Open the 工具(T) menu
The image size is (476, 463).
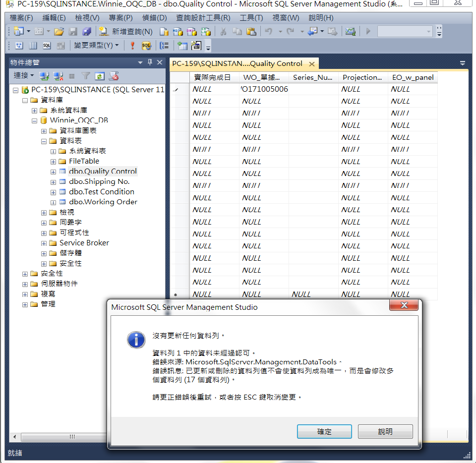[251, 17]
